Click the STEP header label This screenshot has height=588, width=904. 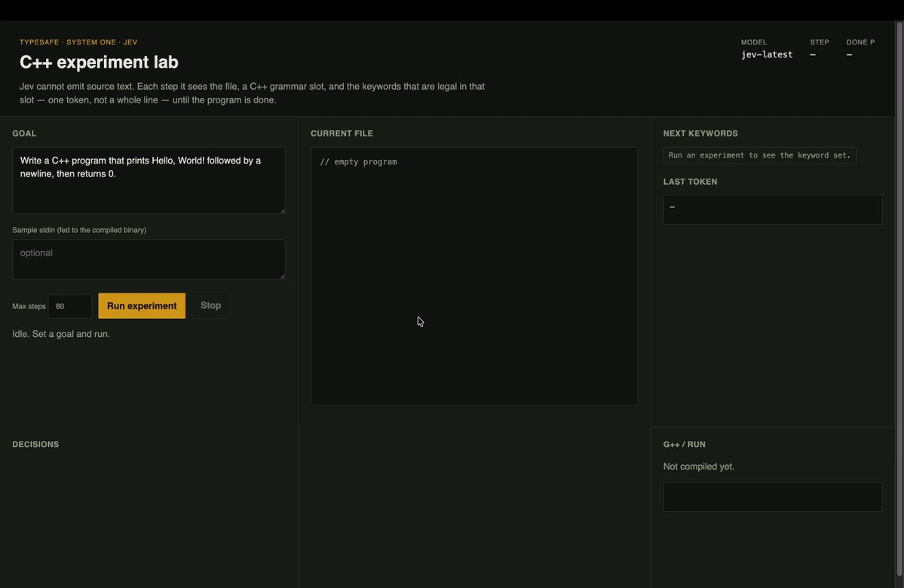[x=820, y=42]
